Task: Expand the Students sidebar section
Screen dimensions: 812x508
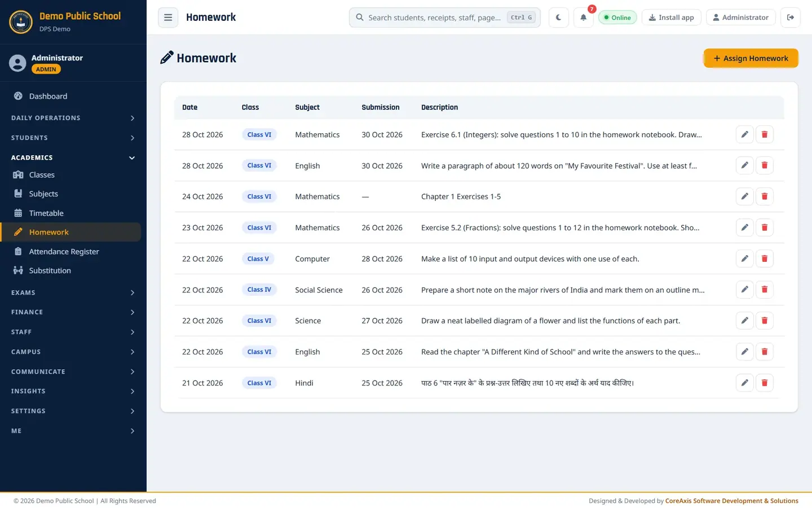Action: (x=73, y=138)
